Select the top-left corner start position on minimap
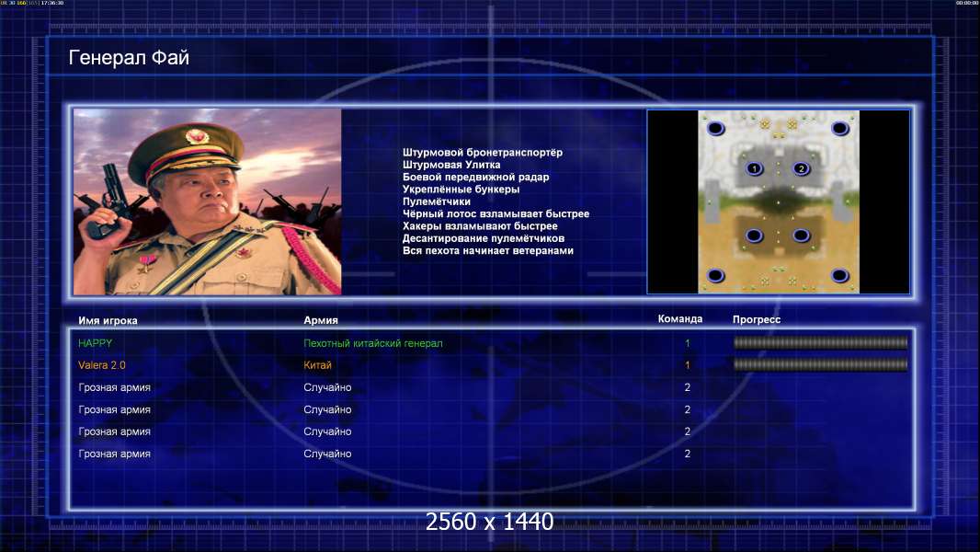The image size is (980, 552). 715,129
